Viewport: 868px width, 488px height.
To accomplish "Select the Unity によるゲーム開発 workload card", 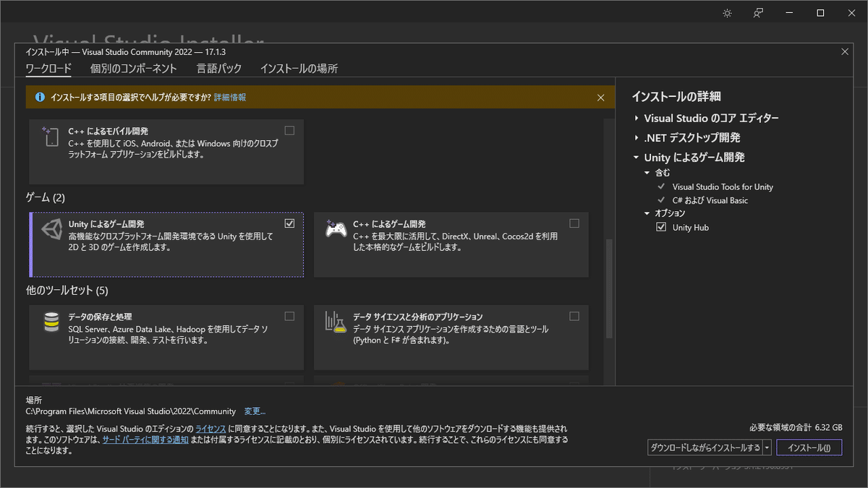I will point(166,244).
